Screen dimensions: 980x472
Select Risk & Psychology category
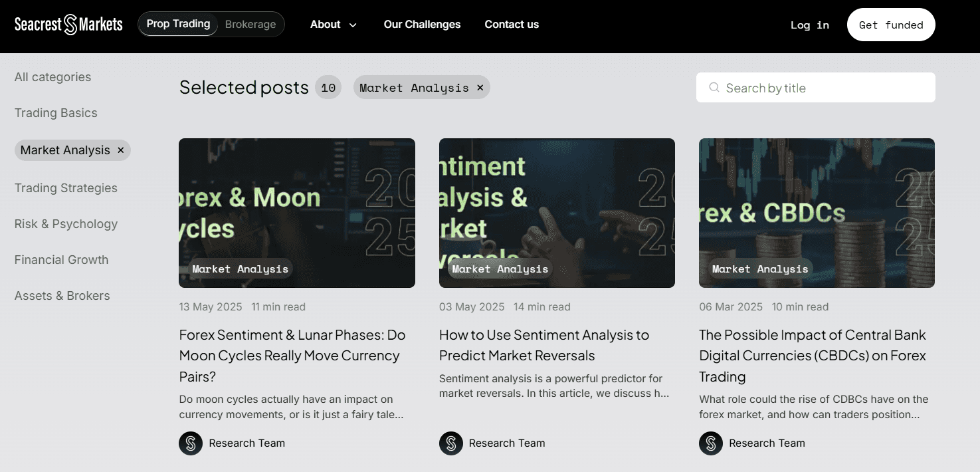(66, 224)
